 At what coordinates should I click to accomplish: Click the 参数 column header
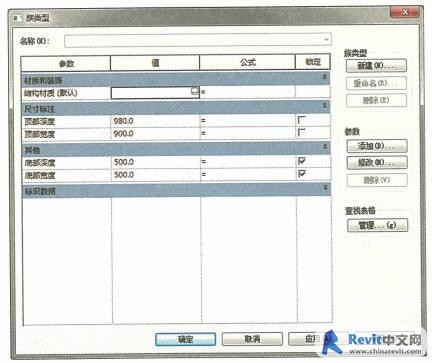pos(66,63)
